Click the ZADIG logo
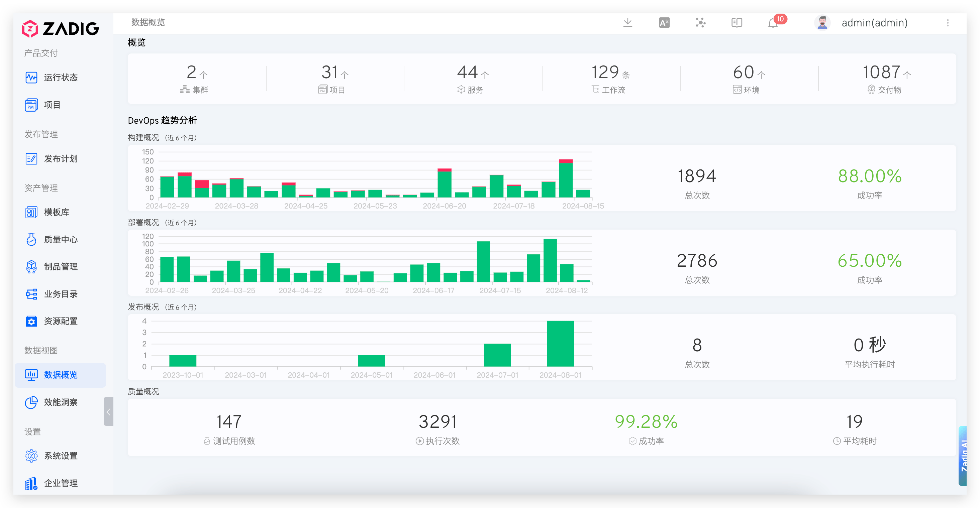Viewport: 980px width, 508px height. (x=61, y=28)
